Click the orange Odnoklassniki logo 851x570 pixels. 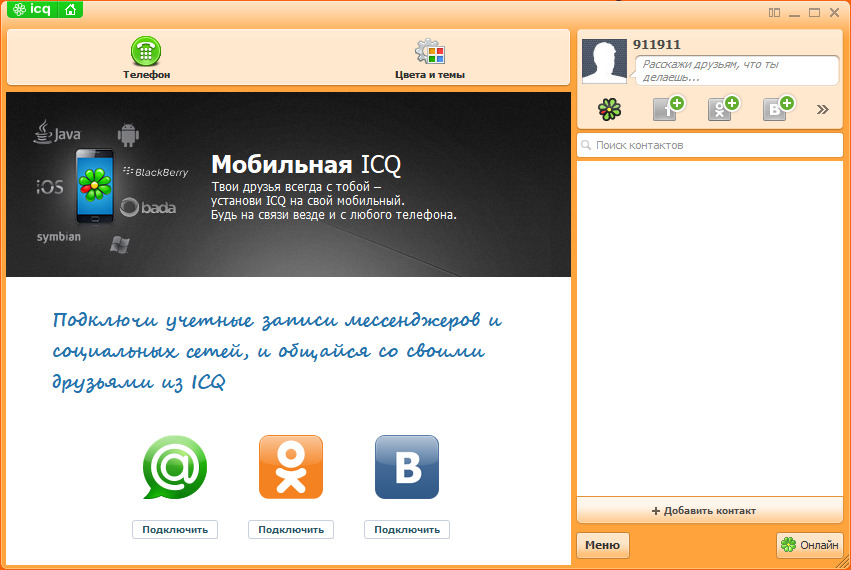[x=291, y=467]
